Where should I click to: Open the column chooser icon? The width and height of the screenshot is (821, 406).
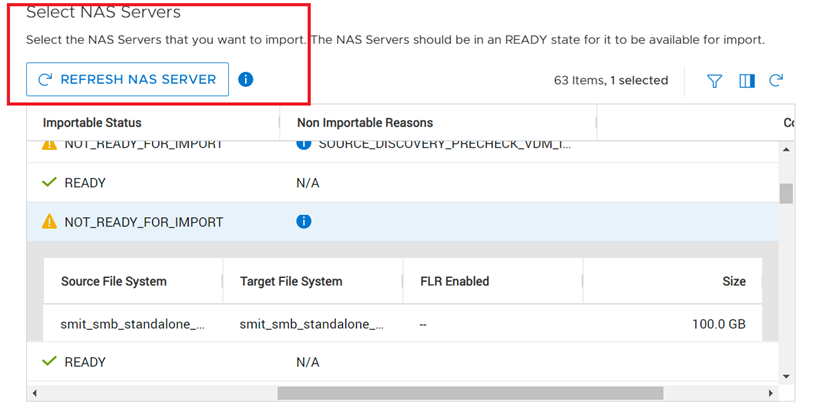746,81
